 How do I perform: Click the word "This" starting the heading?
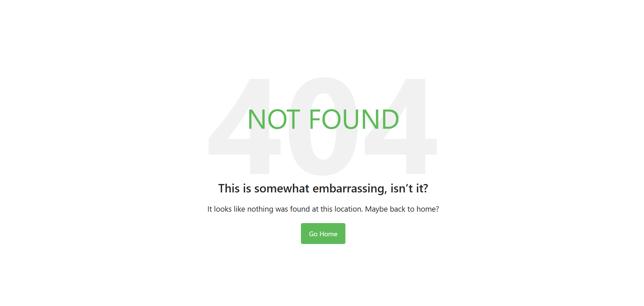pos(229,188)
